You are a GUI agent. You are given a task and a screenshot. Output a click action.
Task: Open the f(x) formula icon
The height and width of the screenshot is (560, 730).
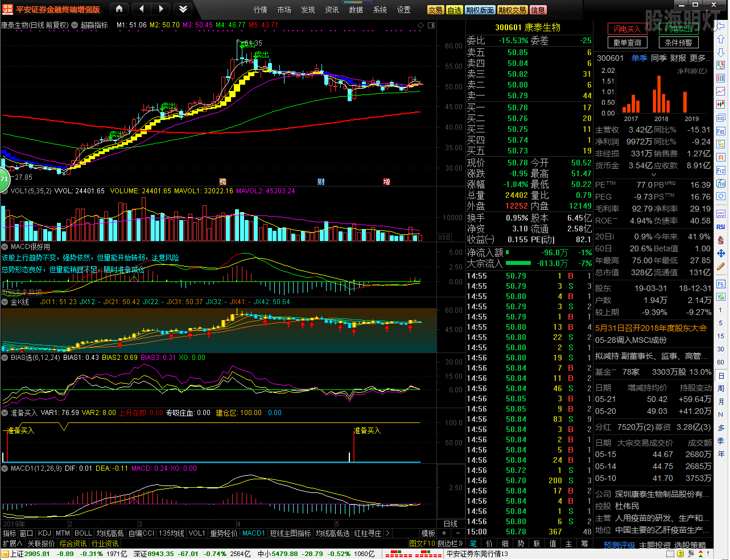[721, 184]
